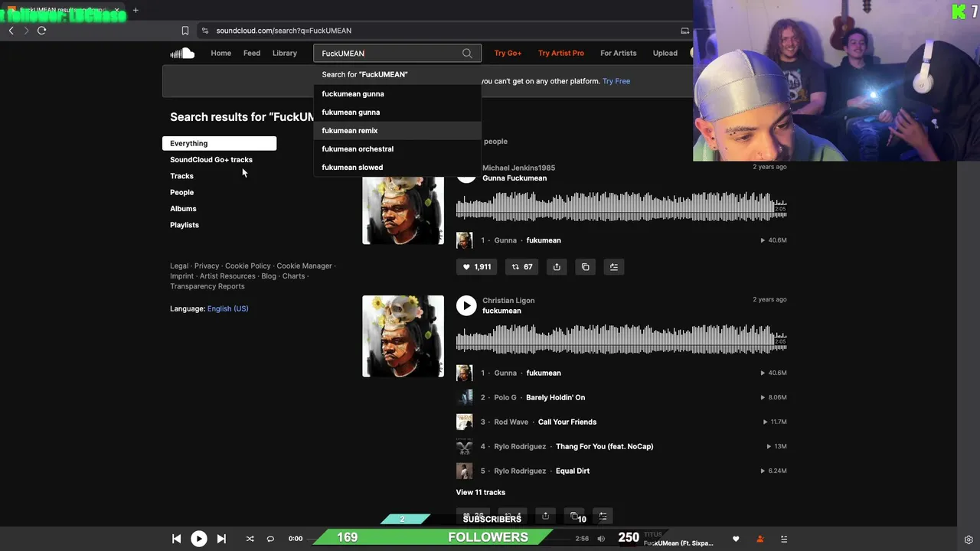Image resolution: width=980 pixels, height=551 pixels.
Task: Open browser settings gear icon
Action: tap(969, 540)
